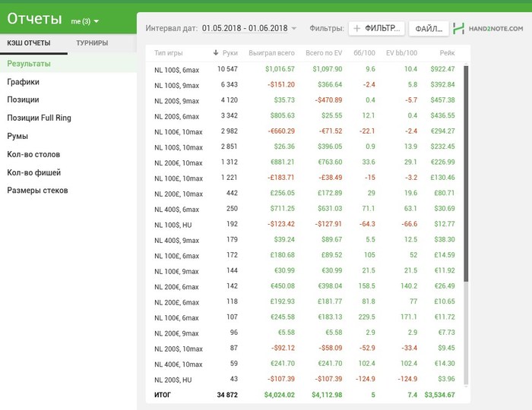
Task: Sort by бб/100 column header
Action: 364,53
